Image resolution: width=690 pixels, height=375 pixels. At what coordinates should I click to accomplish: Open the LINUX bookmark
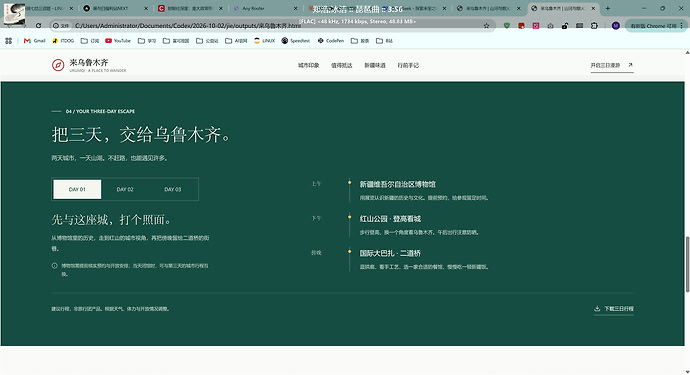pyautogui.click(x=264, y=40)
